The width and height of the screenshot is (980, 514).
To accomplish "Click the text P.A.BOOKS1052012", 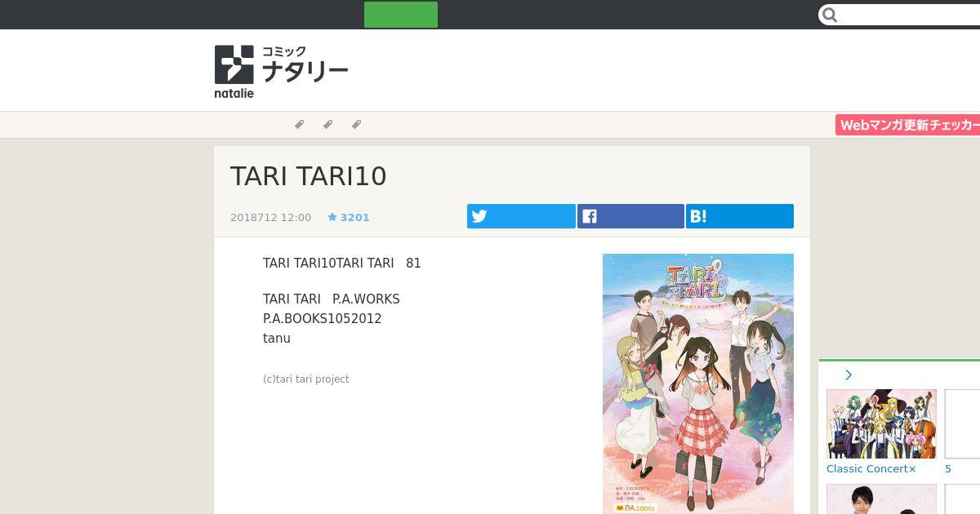I will point(323,318).
